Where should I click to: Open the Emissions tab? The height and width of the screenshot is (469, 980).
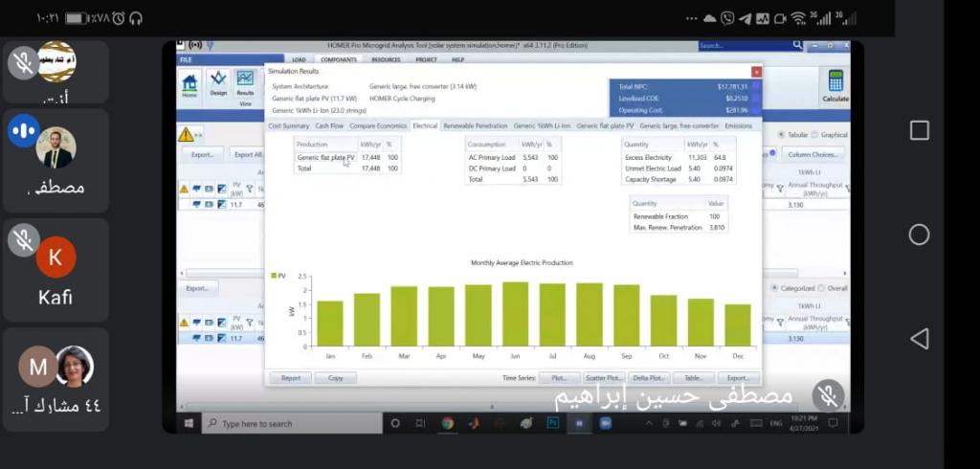coord(738,125)
